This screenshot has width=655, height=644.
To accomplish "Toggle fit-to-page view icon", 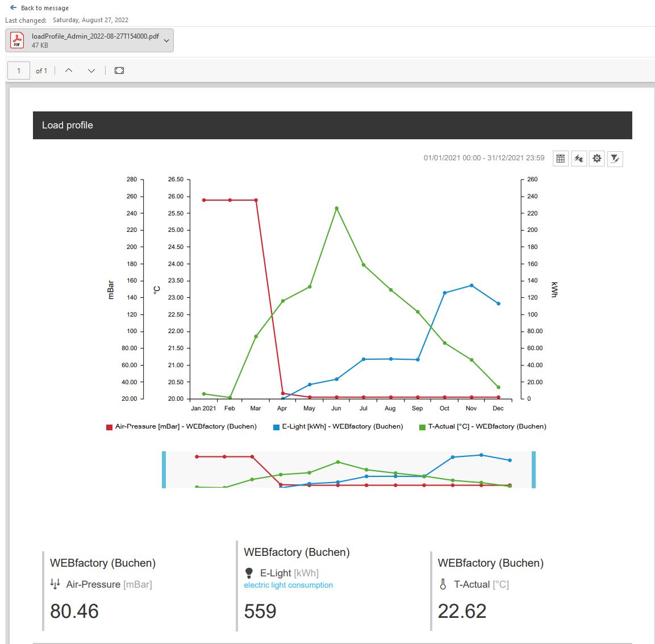I will tap(119, 70).
